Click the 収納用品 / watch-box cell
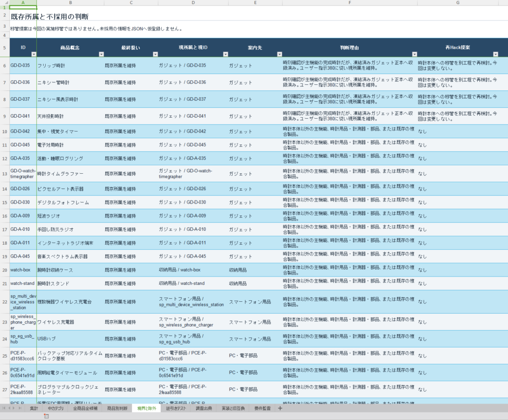The width and height of the screenshot is (508, 420). tap(193, 270)
